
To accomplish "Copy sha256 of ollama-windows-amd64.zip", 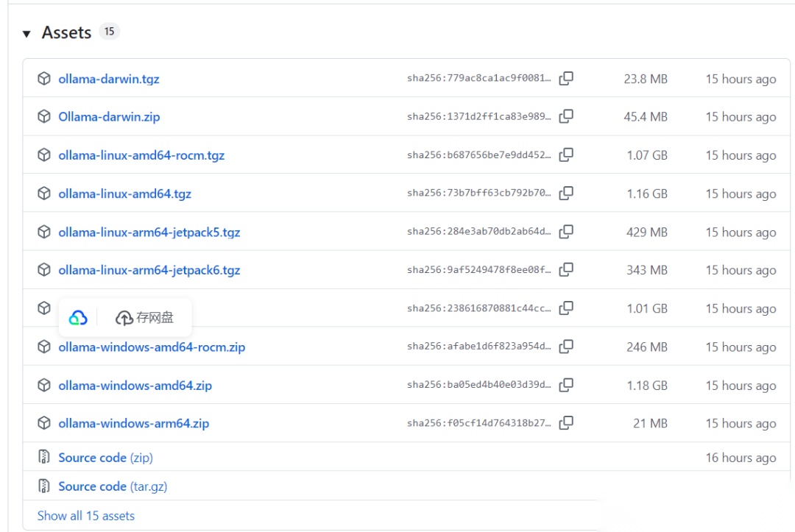I will click(566, 386).
